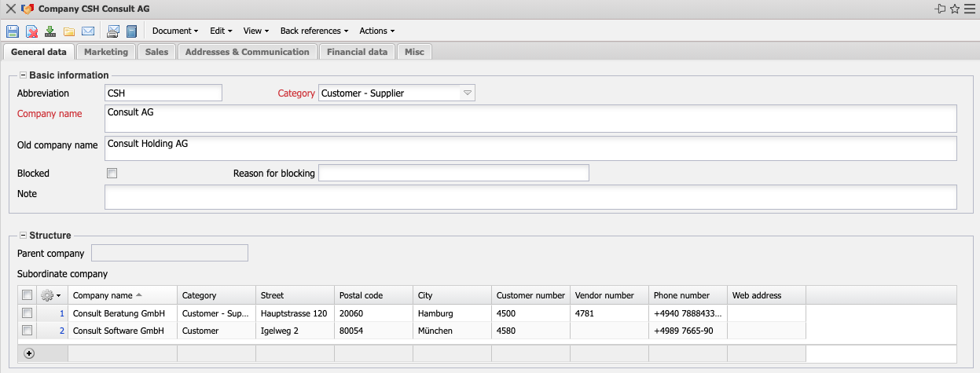Collapse the Basic information section

pos(23,75)
